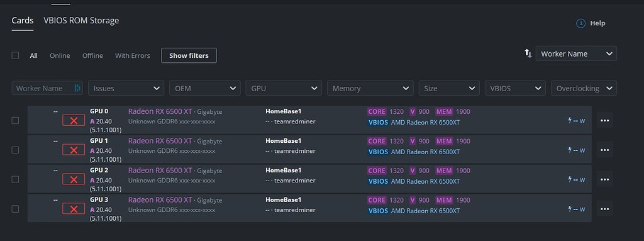
Task: Click AMD Radeon RX 6500XT VBIOS text on GPU 1
Action: point(425,152)
